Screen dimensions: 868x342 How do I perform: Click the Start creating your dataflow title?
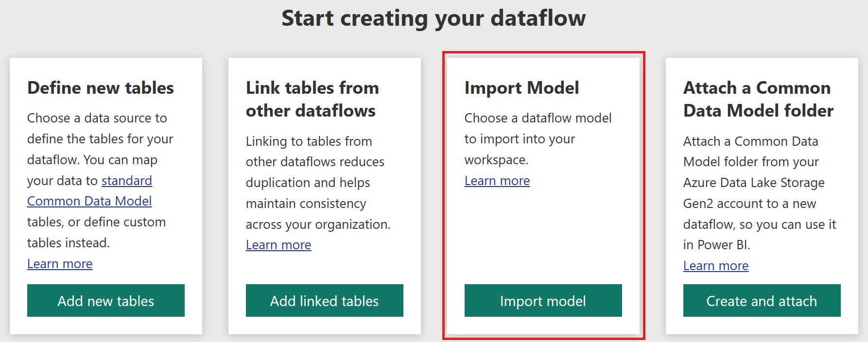[434, 18]
